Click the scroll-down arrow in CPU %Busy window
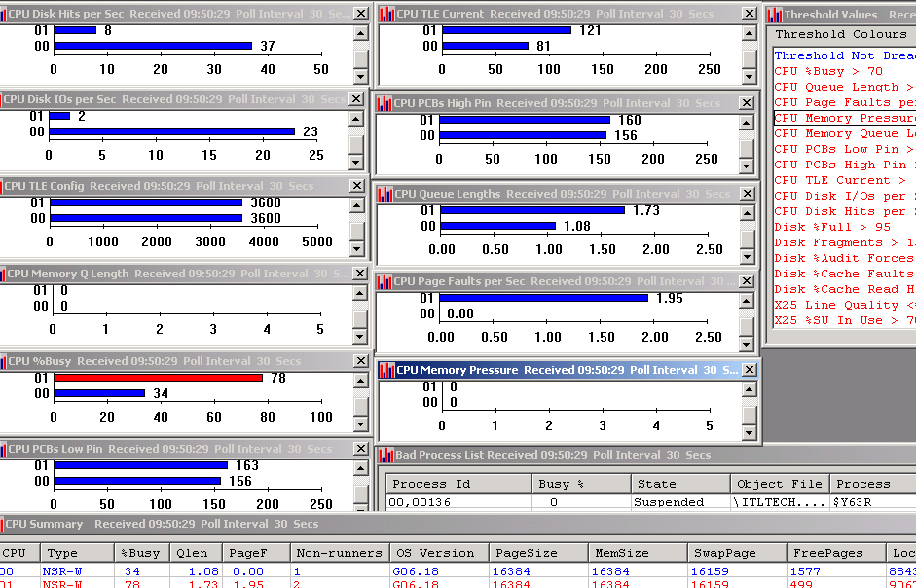Screen dimensions: 916x588 tap(360, 425)
